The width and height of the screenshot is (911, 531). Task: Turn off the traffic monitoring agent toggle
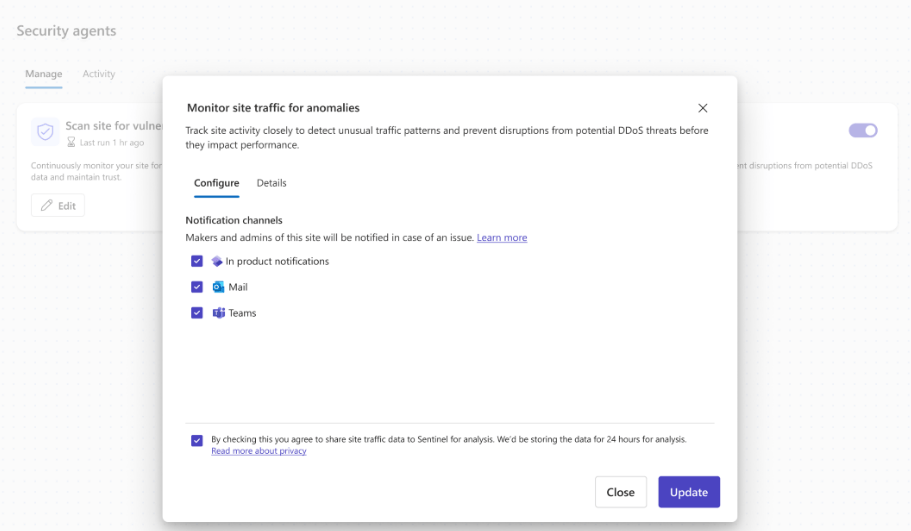pyautogui.click(x=862, y=130)
